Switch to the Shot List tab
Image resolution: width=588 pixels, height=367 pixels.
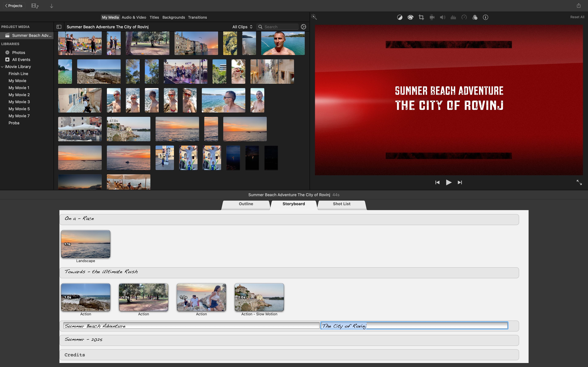pos(341,204)
